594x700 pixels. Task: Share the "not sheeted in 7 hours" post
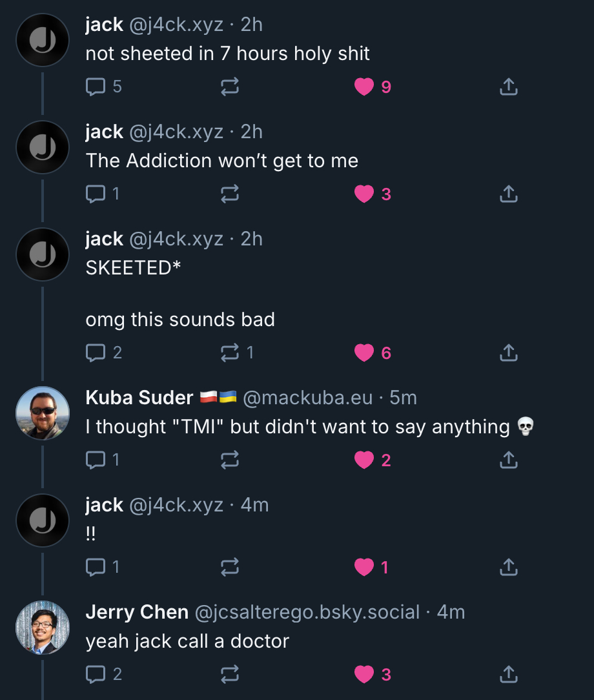coord(509,87)
